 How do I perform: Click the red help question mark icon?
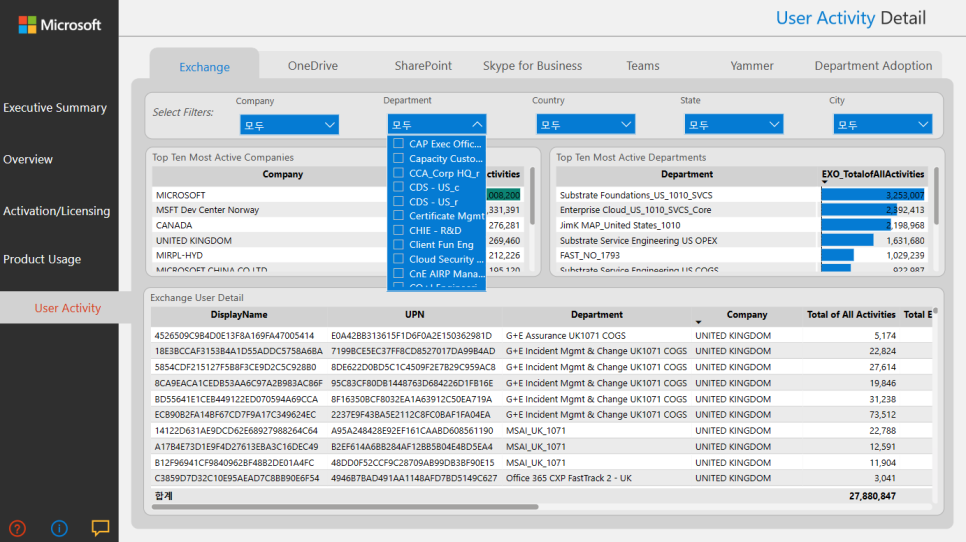pos(17,528)
